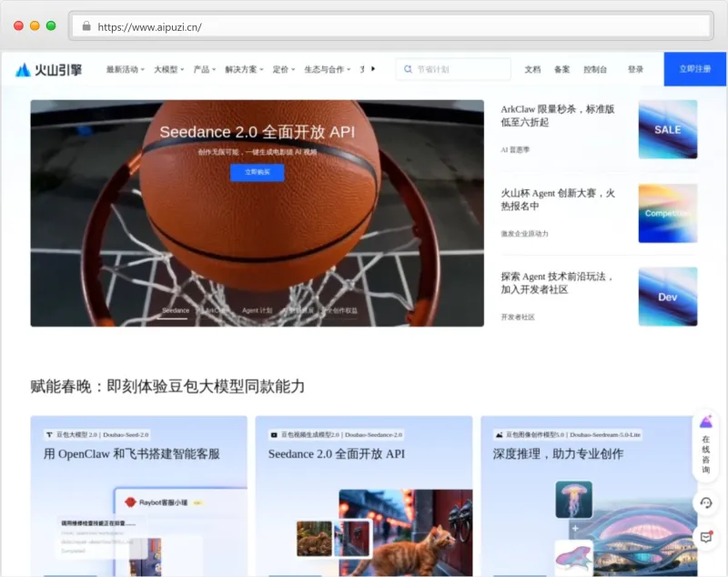Screen dimensions: 728x577
Task: Click the Doubao-Seedream-5.0-Lite image tag icon
Action: tap(499, 435)
